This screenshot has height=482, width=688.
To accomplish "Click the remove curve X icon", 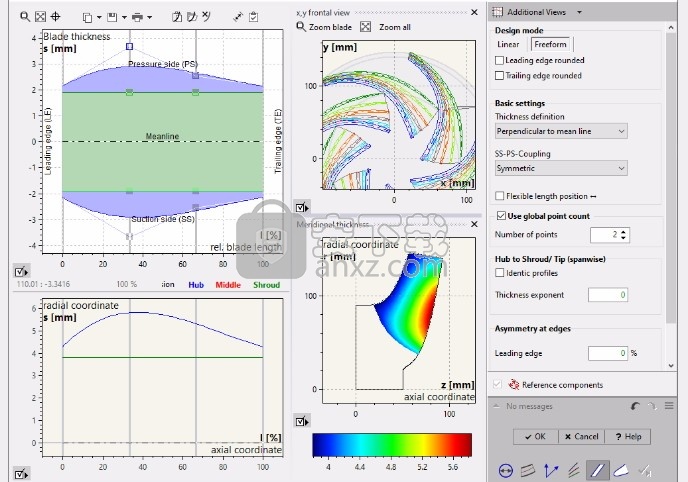I will [x=206, y=17].
